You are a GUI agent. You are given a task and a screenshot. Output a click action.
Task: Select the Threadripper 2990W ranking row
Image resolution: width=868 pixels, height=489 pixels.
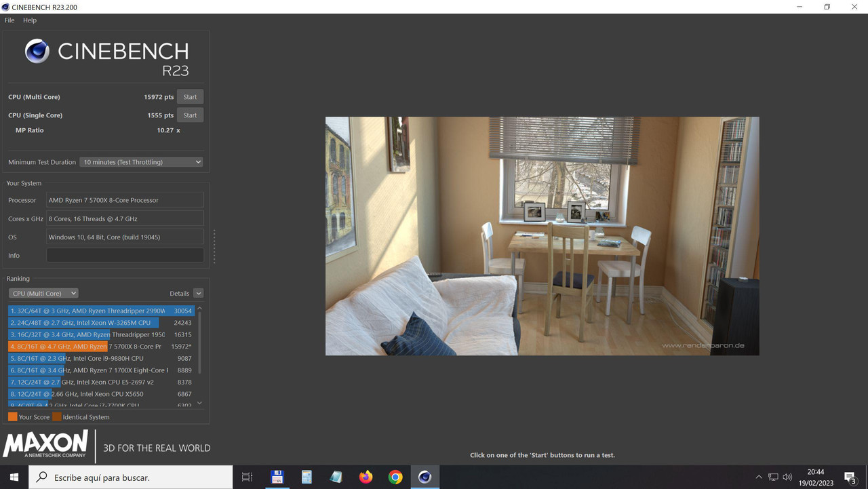click(101, 311)
